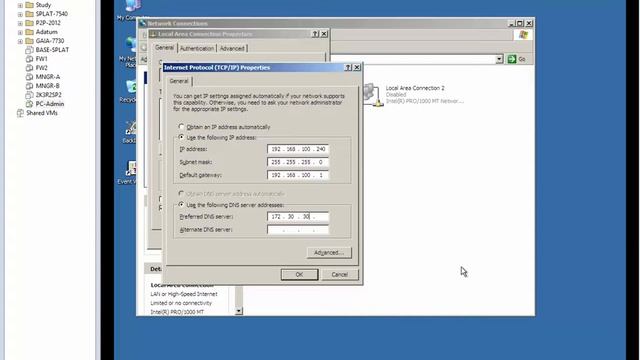This screenshot has width=640, height=360.
Task: Expand the Adatum folder
Action: [20, 32]
